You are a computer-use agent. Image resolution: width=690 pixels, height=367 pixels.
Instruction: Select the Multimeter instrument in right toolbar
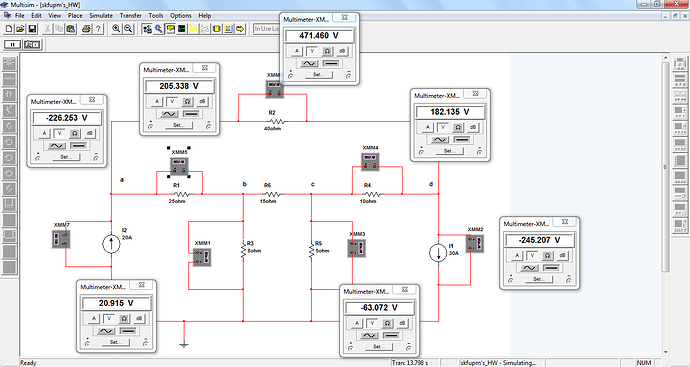tap(680, 65)
